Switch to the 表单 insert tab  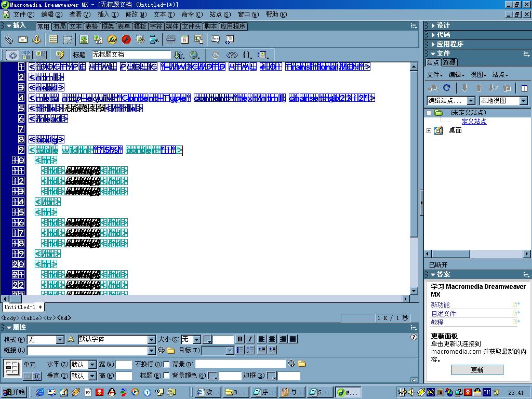(x=124, y=26)
